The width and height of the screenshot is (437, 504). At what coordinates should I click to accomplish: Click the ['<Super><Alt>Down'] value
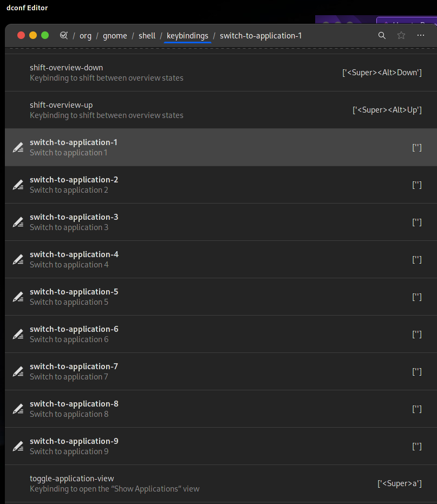382,73
